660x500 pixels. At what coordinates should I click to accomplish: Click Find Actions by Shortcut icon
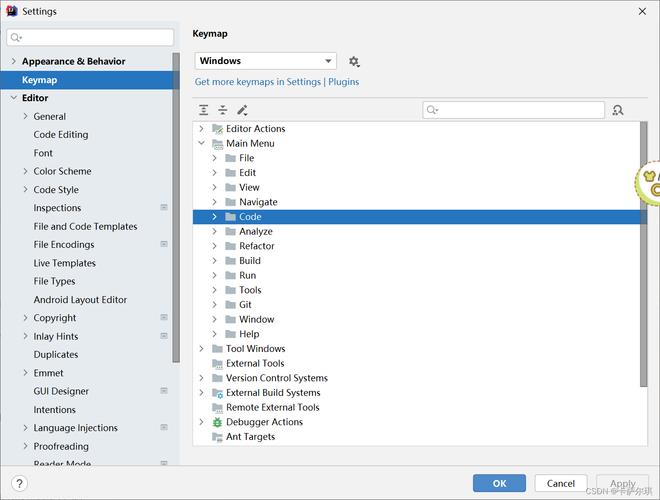tap(618, 110)
